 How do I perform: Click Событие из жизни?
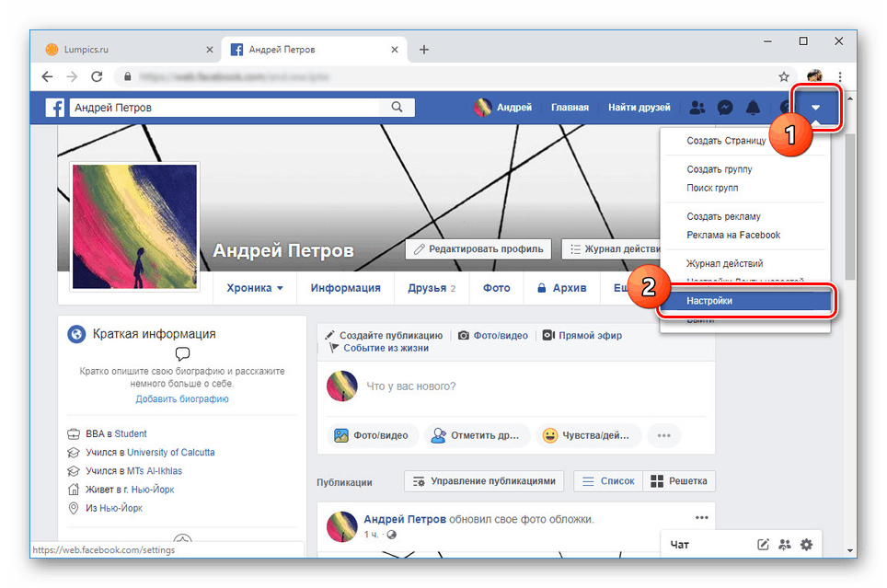click(380, 348)
